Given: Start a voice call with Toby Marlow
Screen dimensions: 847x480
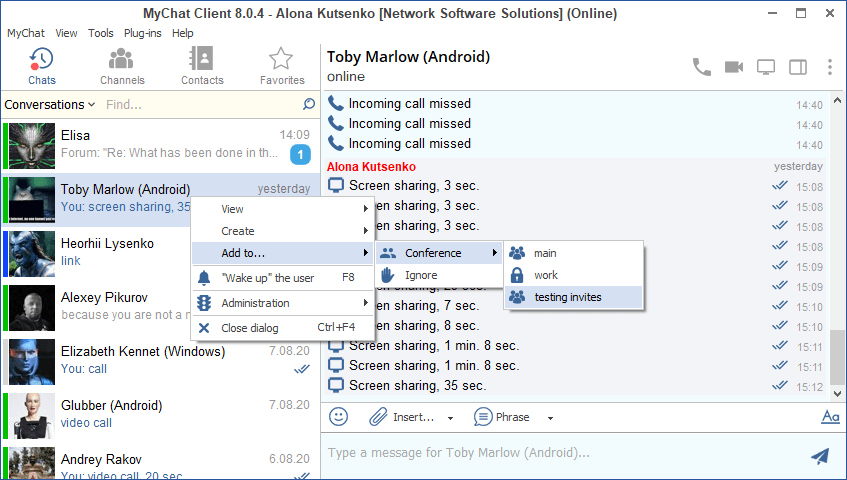Looking at the screenshot, I should click(702, 67).
